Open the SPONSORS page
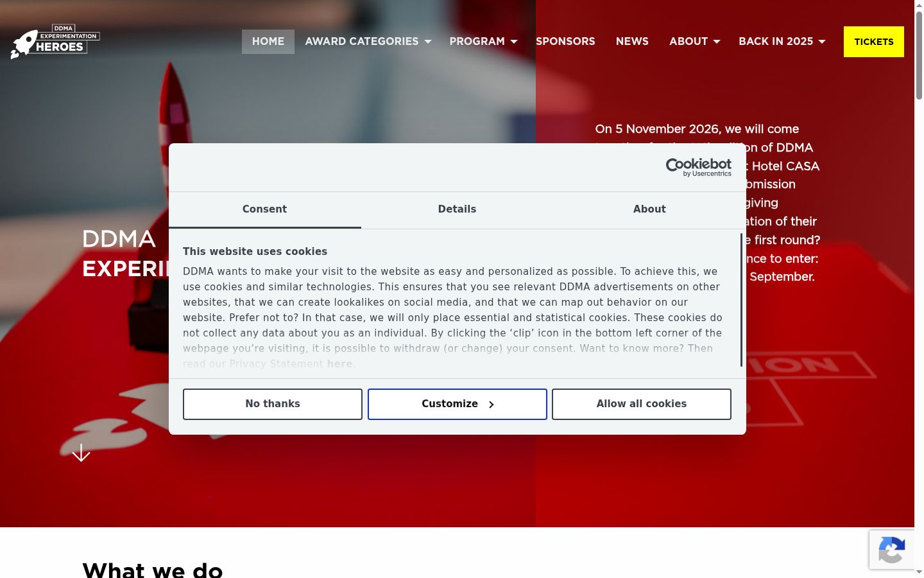This screenshot has height=578, width=924. 565,42
